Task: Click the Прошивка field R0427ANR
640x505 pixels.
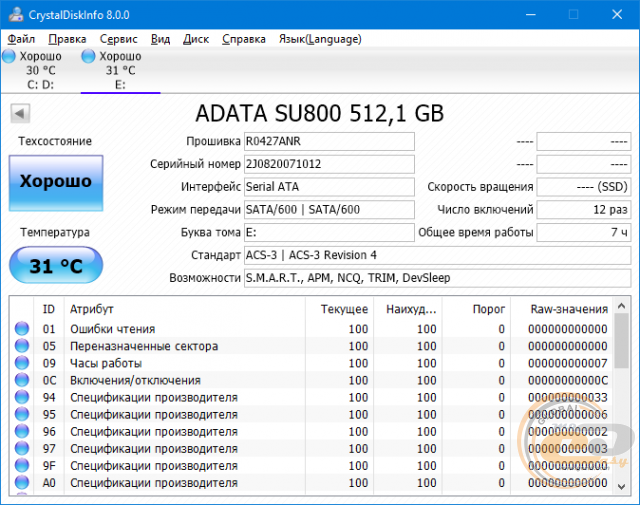Action: pos(329,141)
